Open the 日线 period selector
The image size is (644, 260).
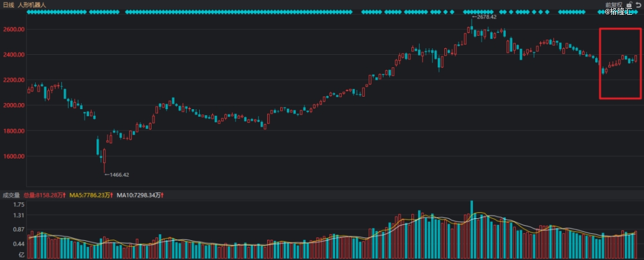(9, 4)
